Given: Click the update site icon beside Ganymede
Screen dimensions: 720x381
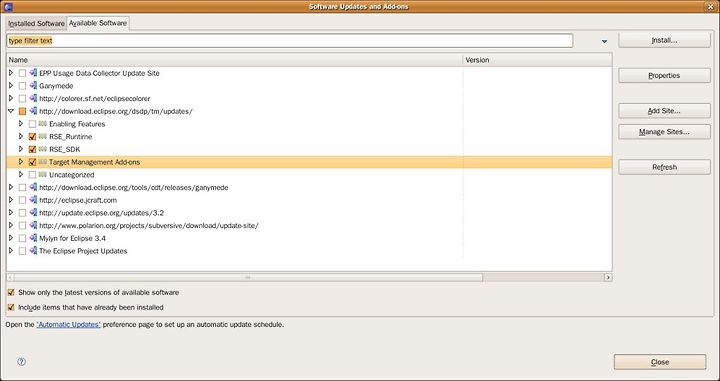Looking at the screenshot, I should (33, 86).
